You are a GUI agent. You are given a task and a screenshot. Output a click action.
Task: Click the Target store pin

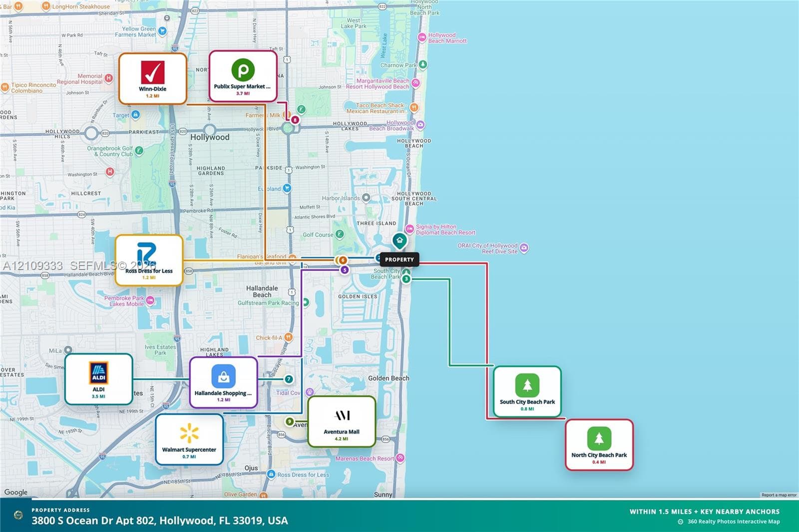click(135, 115)
